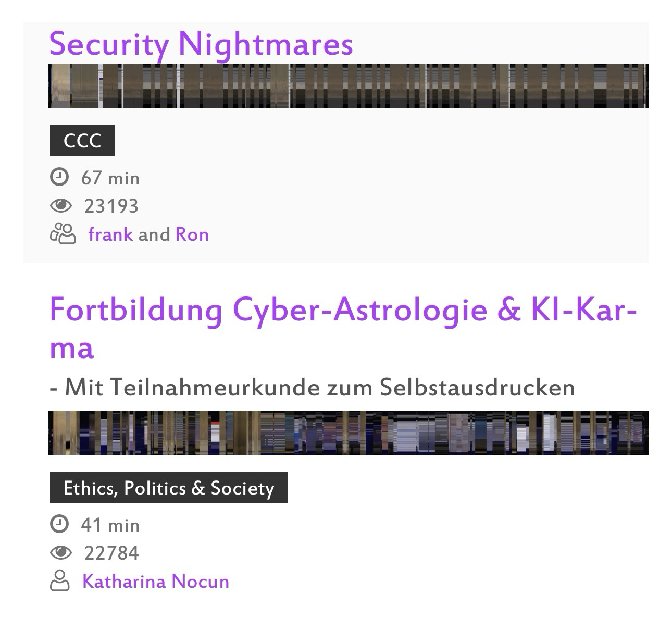Click the Security Nightmares timeline preview strip
The image size is (672, 618).
click(x=349, y=86)
